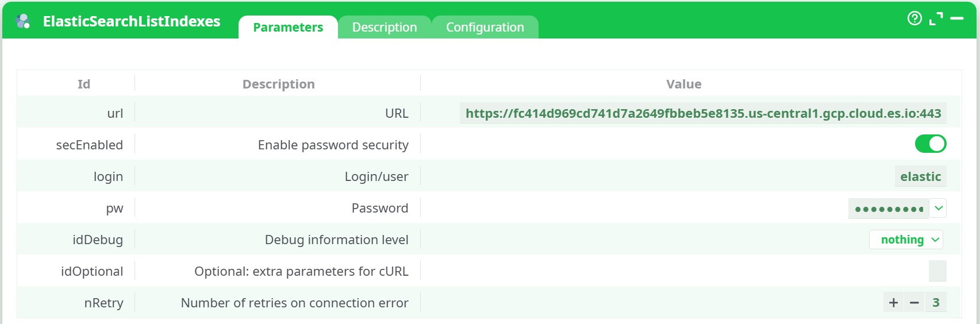Click the Password description text
The height and width of the screenshot is (324, 980).
point(380,208)
